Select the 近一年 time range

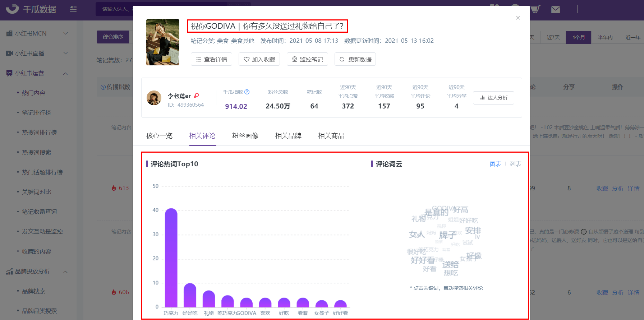[632, 37]
